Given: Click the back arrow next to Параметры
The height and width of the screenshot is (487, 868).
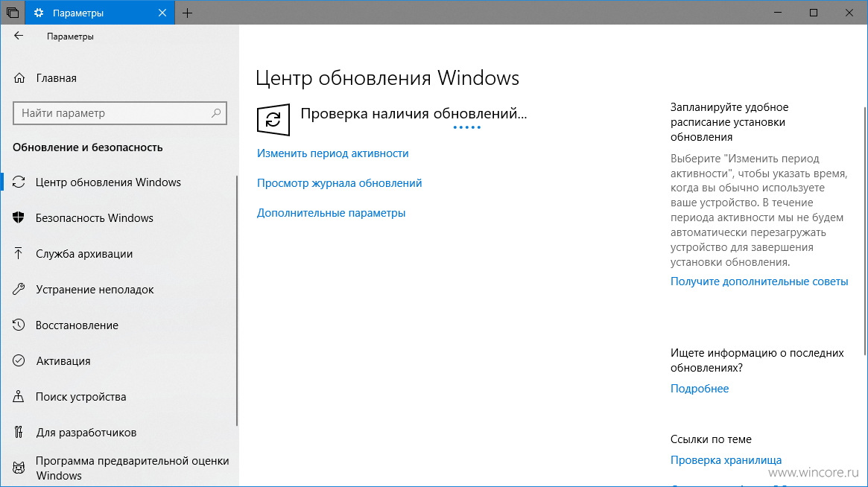Looking at the screenshot, I should click(x=19, y=36).
